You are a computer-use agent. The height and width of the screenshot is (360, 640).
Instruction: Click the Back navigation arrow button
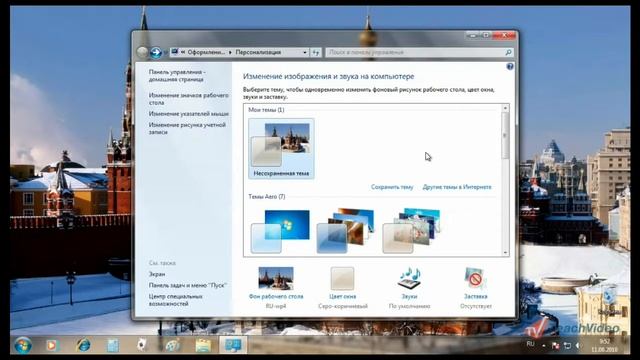[x=142, y=52]
